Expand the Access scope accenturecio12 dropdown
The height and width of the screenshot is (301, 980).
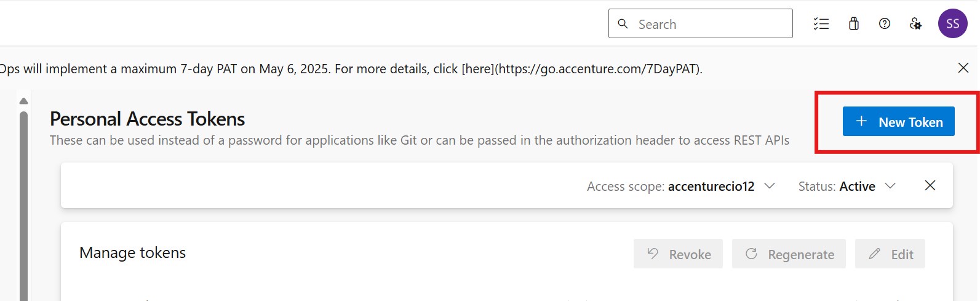[769, 186]
